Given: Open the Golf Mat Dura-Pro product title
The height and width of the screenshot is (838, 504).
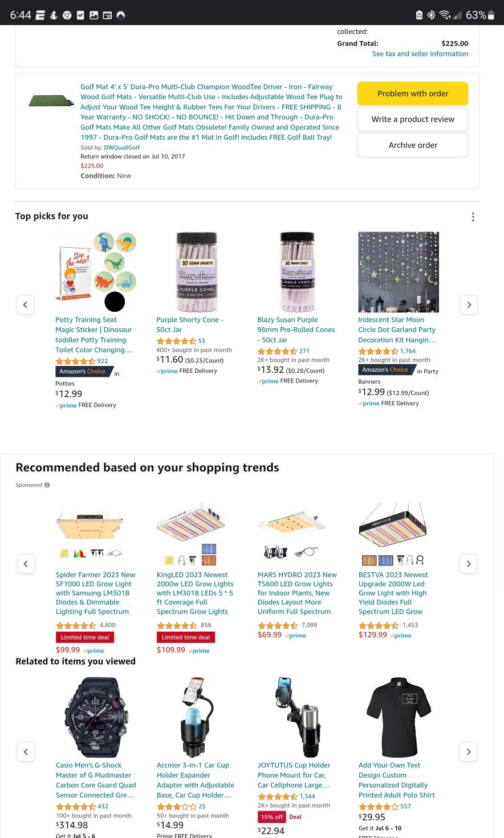Looking at the screenshot, I should pyautogui.click(x=212, y=112).
